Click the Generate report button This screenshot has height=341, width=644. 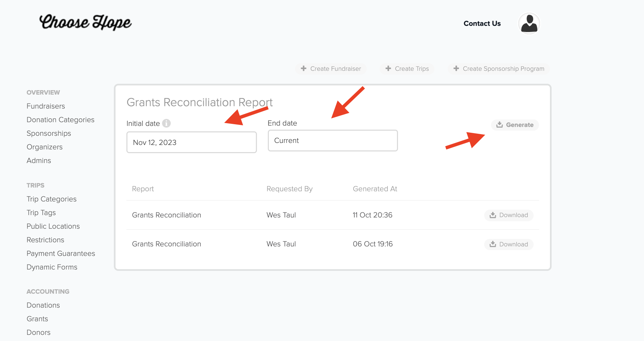click(515, 125)
